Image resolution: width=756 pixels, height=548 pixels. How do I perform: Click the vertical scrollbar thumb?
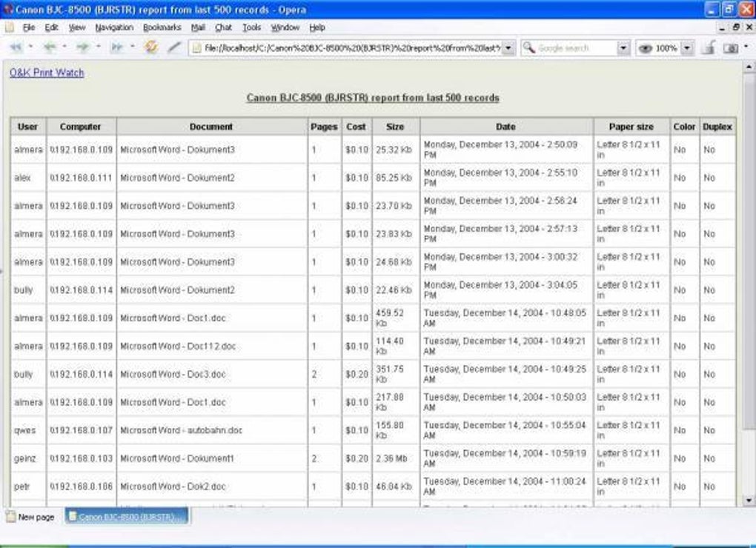(x=749, y=253)
